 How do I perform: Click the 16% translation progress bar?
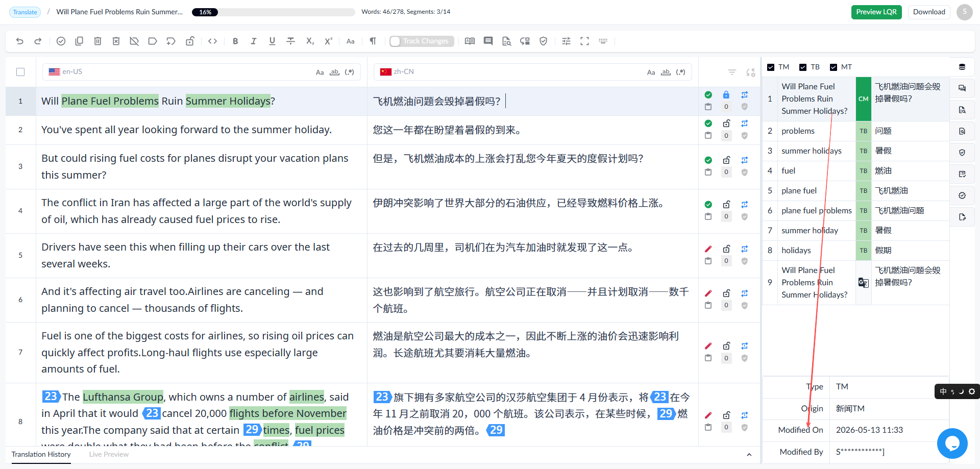click(274, 12)
